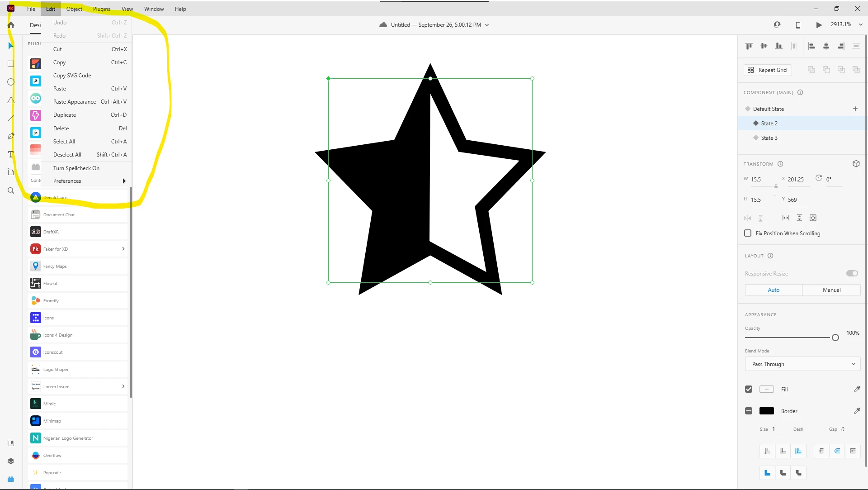
Task: Click the 3D transforms cube icon
Action: [x=856, y=164]
